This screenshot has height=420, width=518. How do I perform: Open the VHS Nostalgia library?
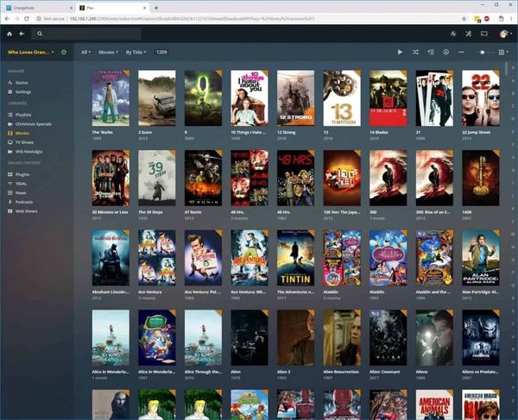point(28,152)
